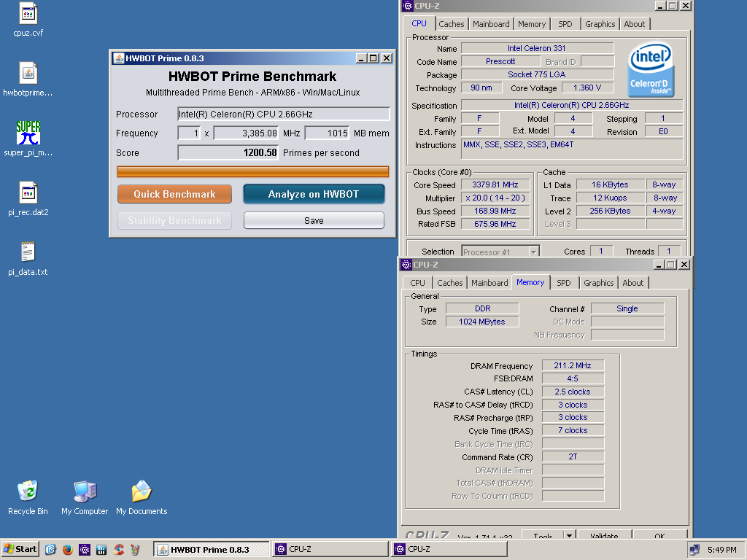
Task: Click the CPU-Z icon in the upper window title bar
Action: pos(407,6)
